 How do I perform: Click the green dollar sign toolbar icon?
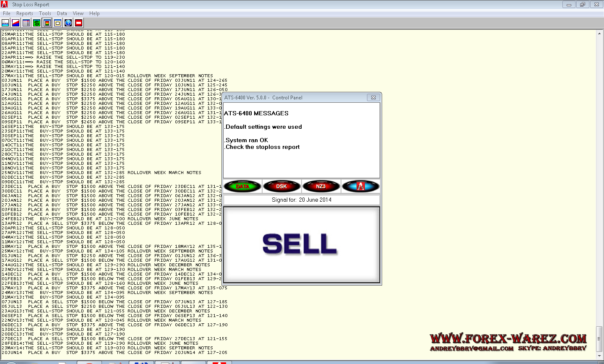tap(36, 23)
